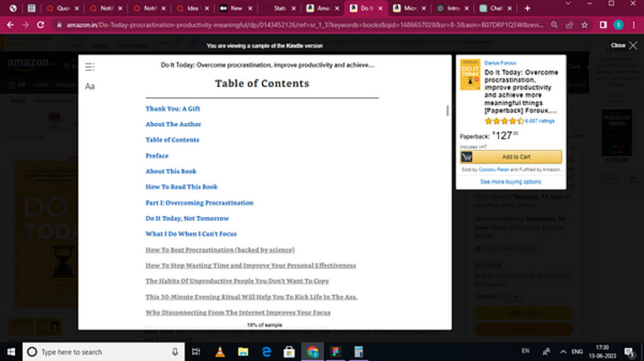Open the tab search dropdown arrow
This screenshot has height=361, width=644.
(x=568, y=4)
